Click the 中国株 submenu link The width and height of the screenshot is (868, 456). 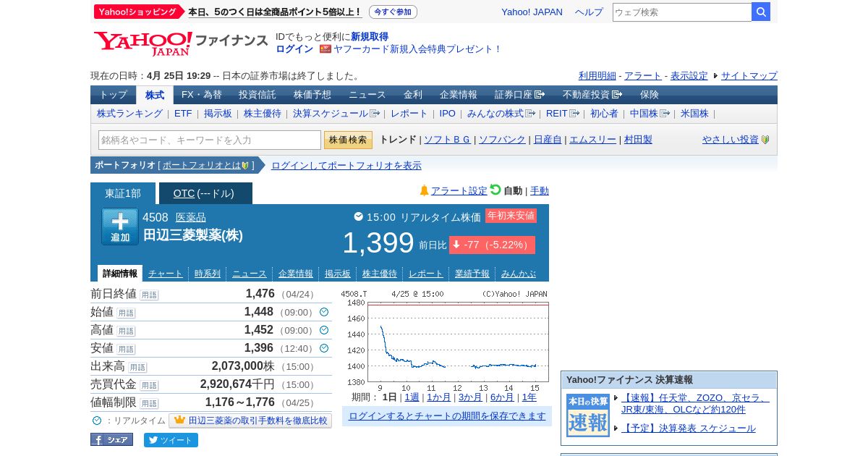pyautogui.click(x=644, y=114)
